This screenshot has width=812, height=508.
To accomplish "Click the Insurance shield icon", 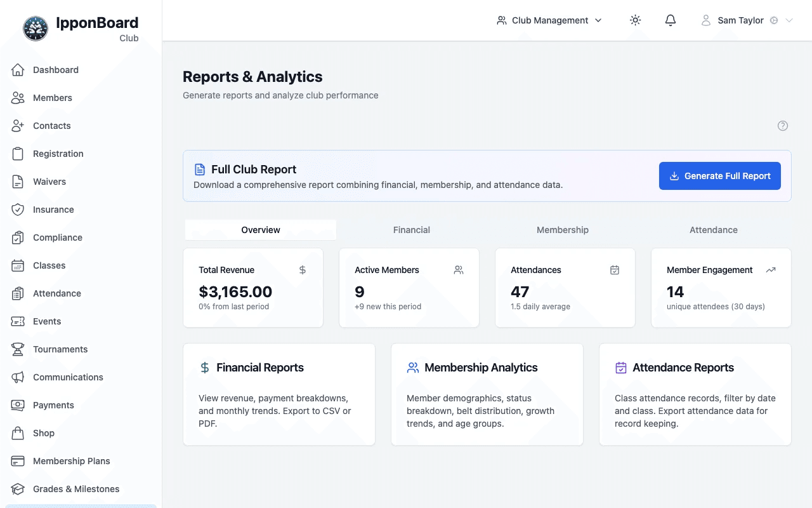I will [18, 210].
